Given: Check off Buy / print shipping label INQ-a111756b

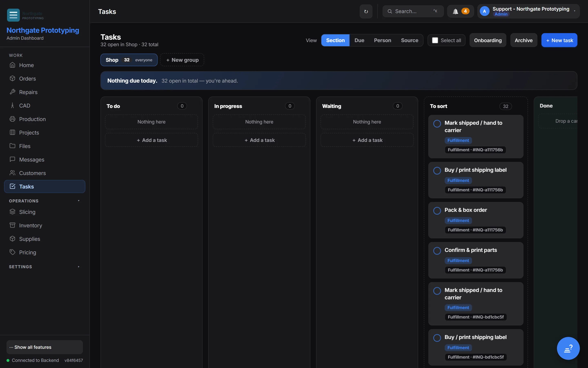Looking at the screenshot, I should (x=437, y=171).
